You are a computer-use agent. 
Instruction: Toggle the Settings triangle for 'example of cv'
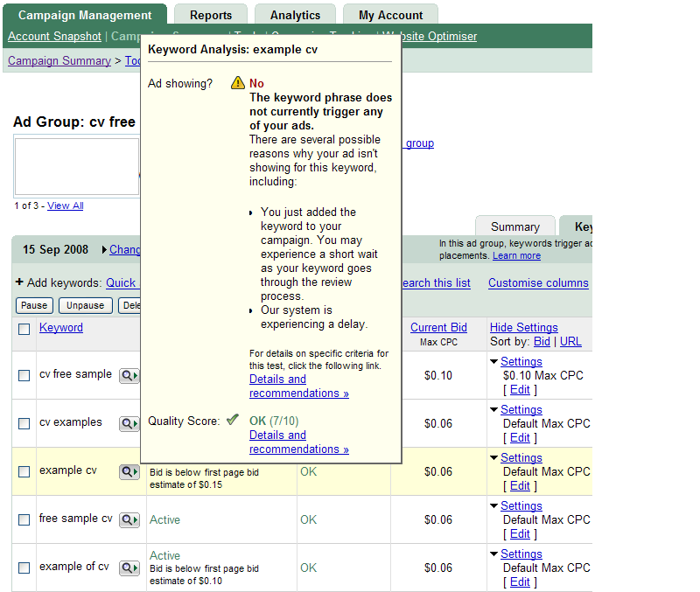[493, 554]
